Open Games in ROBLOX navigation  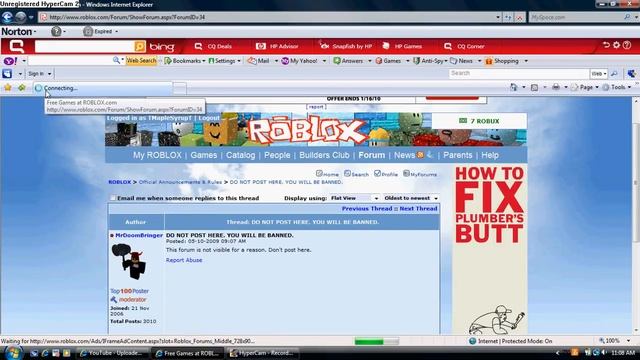point(204,155)
